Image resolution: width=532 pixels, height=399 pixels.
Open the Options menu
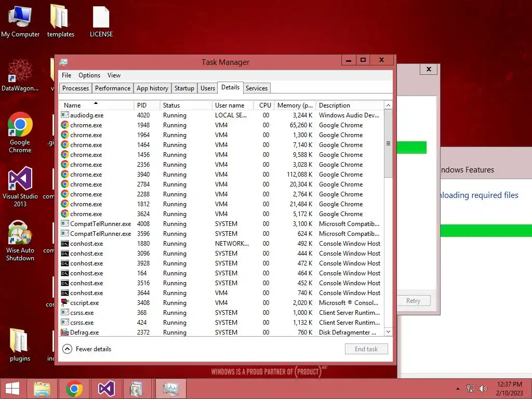tap(89, 75)
